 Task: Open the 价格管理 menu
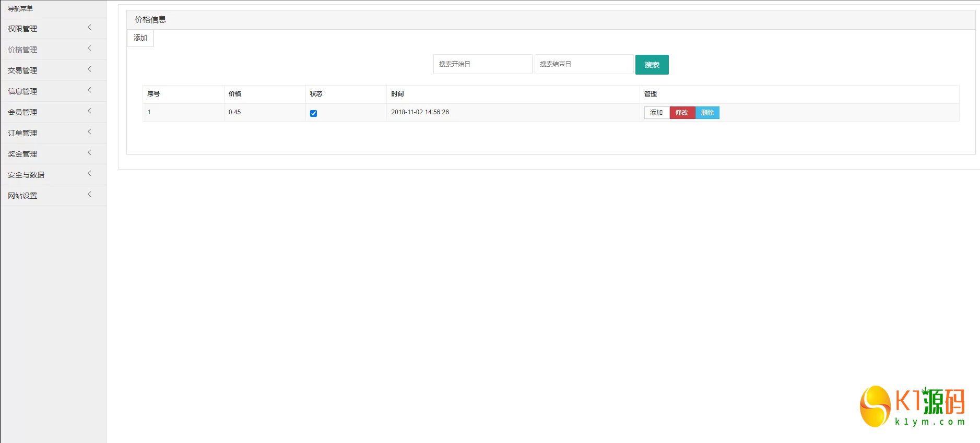53,50
